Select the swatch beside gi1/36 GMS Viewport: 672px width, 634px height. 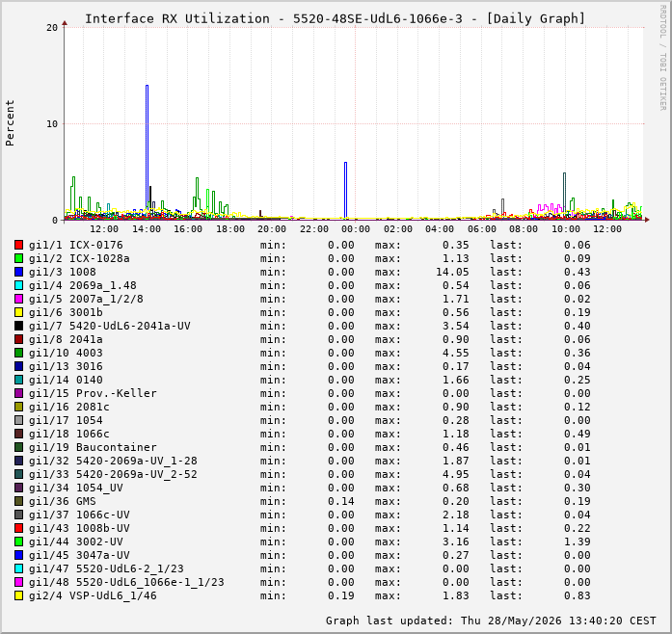[x=18, y=501]
